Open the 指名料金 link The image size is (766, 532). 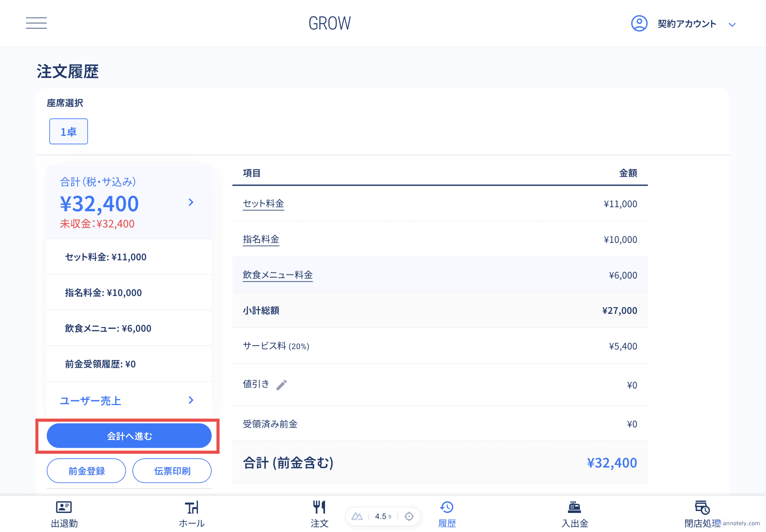(261, 239)
